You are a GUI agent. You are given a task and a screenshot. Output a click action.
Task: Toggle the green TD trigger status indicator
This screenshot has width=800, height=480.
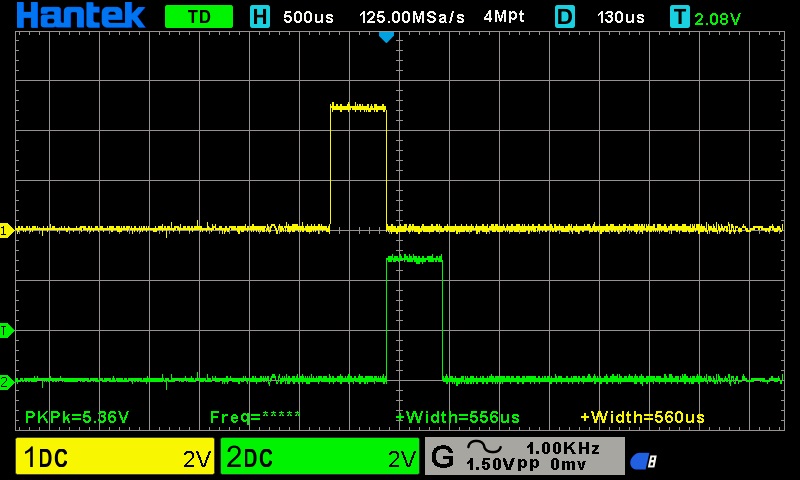pyautogui.click(x=198, y=17)
